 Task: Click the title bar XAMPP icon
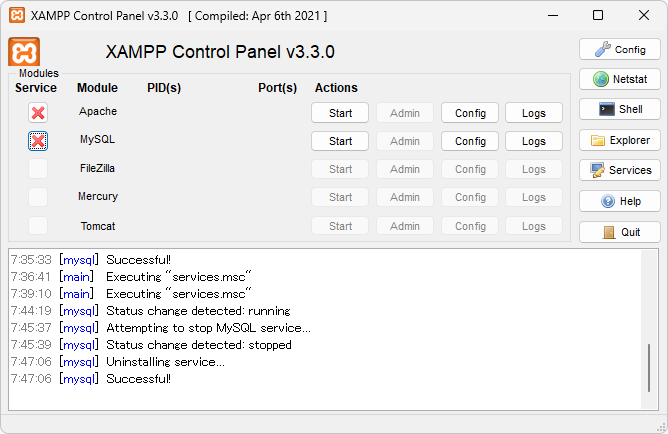pyautogui.click(x=15, y=16)
